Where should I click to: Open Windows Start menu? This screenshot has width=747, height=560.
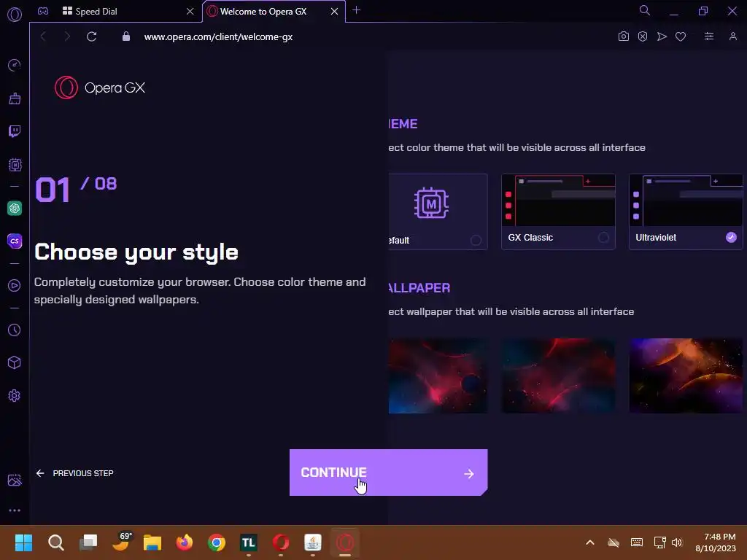pyautogui.click(x=23, y=542)
